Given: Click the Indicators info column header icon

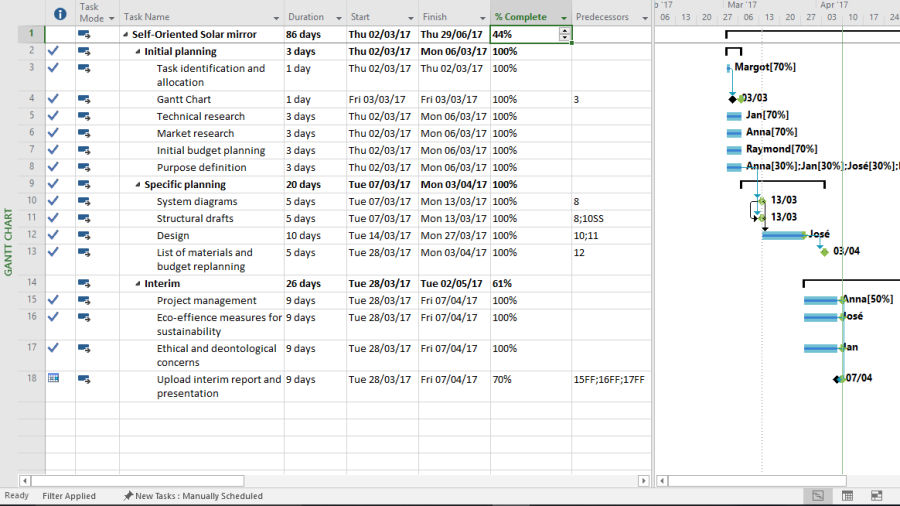Looking at the screenshot, I should coord(60,14).
